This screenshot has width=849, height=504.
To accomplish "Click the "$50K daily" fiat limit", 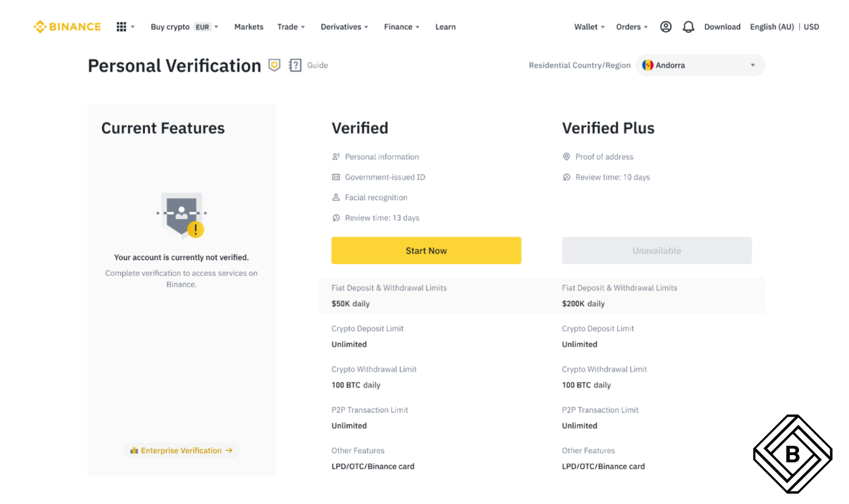I will point(351,303).
